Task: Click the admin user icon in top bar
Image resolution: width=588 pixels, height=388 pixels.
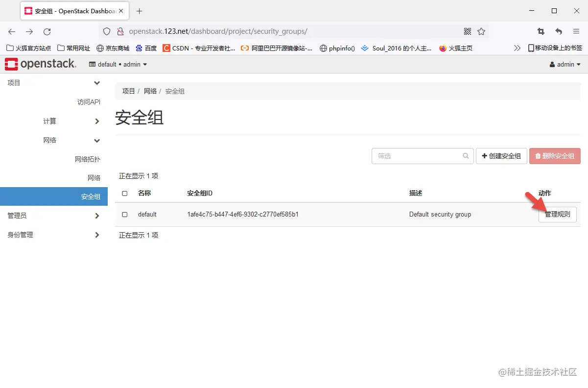Action: pyautogui.click(x=553, y=64)
